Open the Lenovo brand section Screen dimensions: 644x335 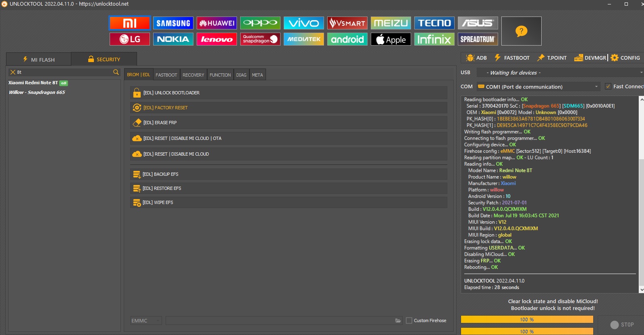217,39
